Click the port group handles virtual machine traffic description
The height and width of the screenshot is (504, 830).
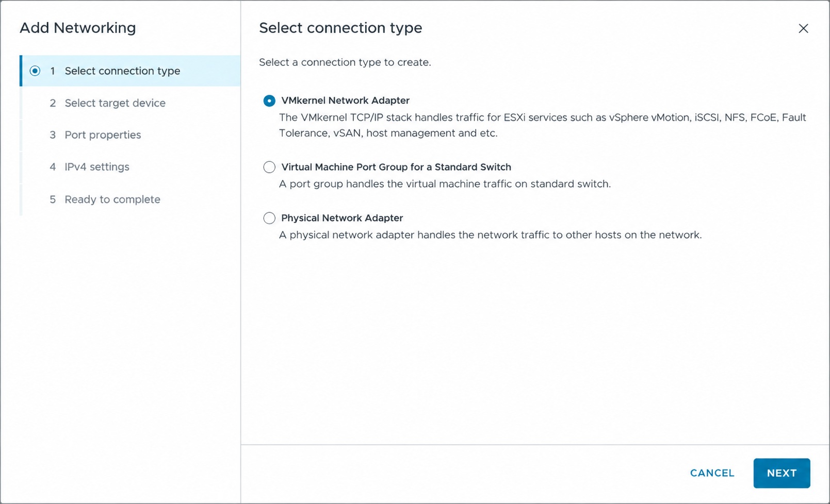[445, 184]
